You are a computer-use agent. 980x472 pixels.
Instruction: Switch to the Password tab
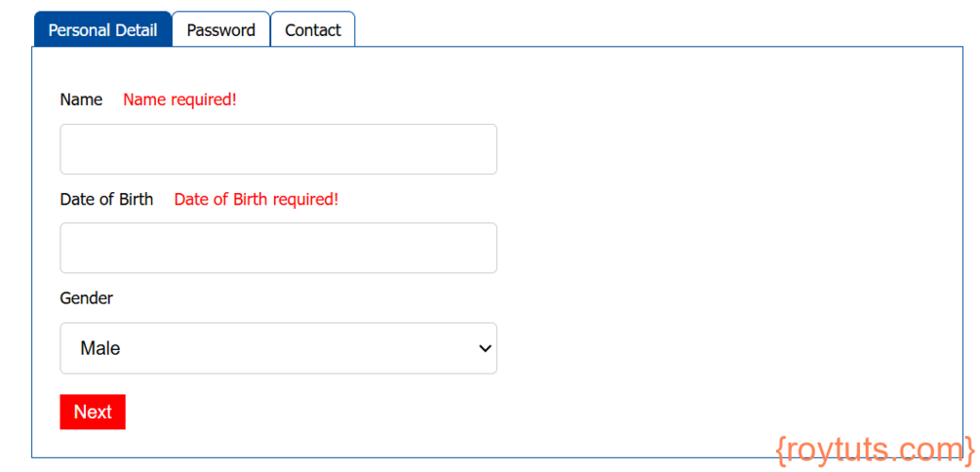click(x=220, y=29)
